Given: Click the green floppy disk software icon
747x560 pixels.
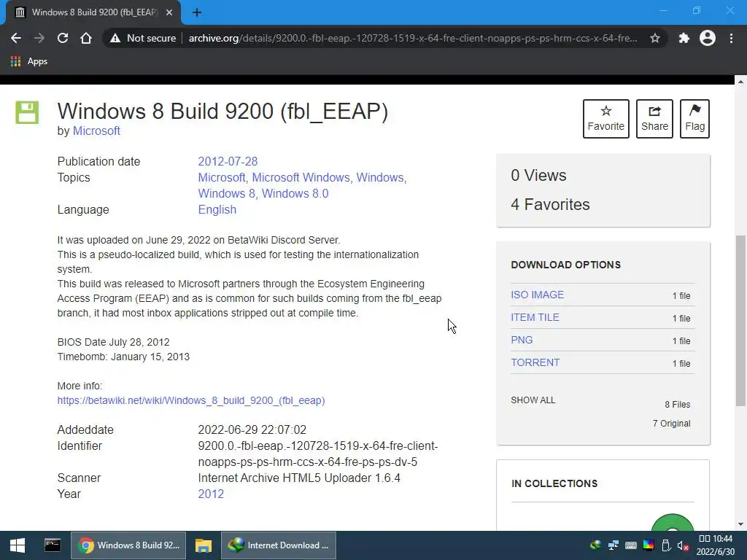Looking at the screenshot, I should point(27,112).
